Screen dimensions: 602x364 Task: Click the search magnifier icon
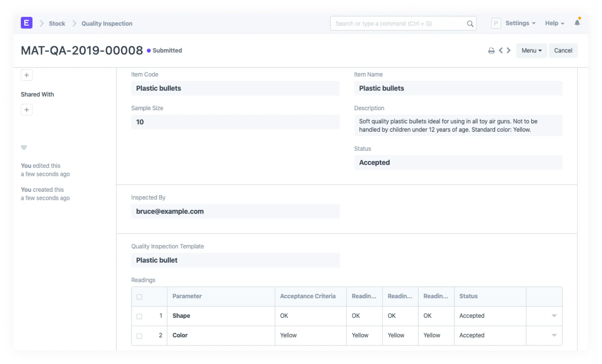point(470,24)
